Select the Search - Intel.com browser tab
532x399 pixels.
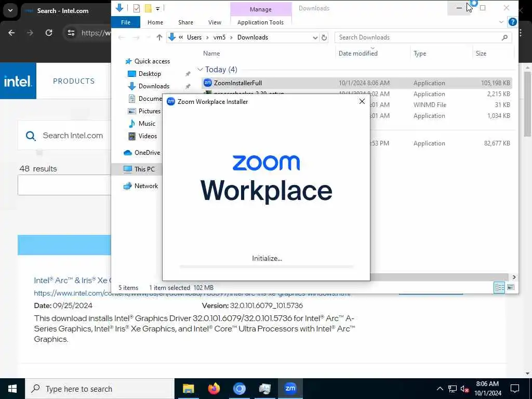[x=63, y=11]
